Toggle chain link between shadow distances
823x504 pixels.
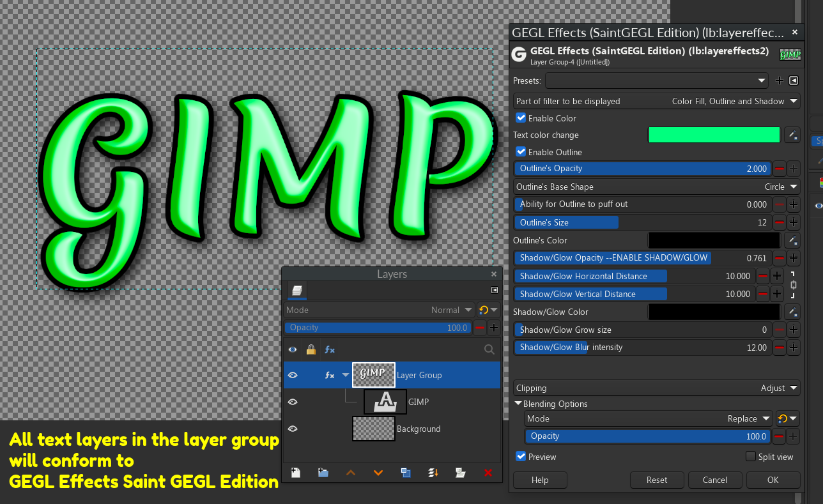click(x=794, y=285)
